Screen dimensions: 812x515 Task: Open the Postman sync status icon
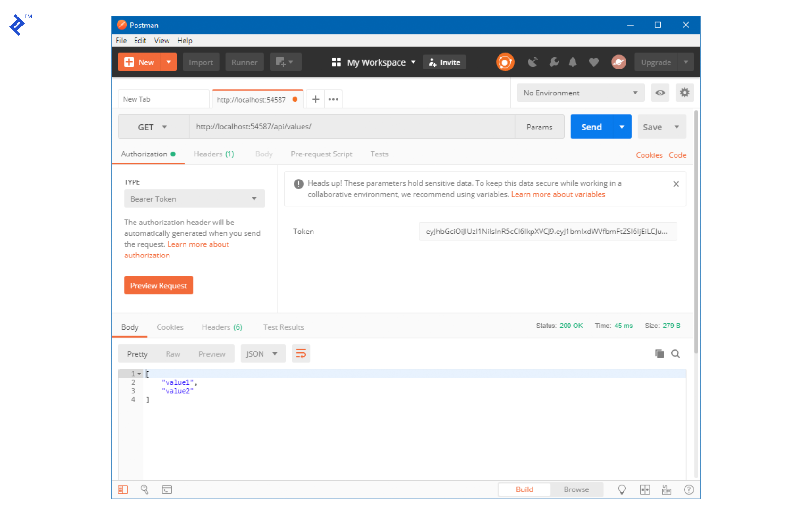(x=504, y=62)
